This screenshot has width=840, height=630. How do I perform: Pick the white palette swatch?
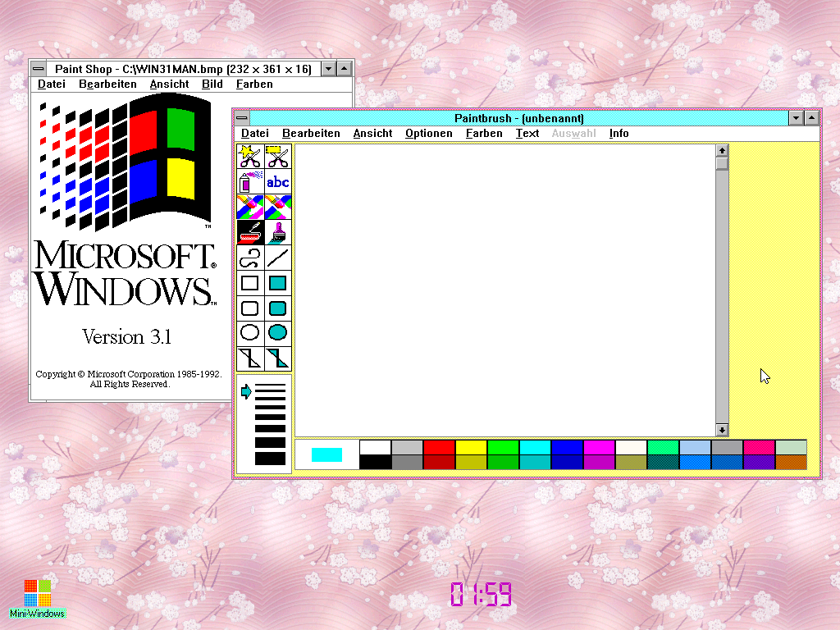coord(375,447)
